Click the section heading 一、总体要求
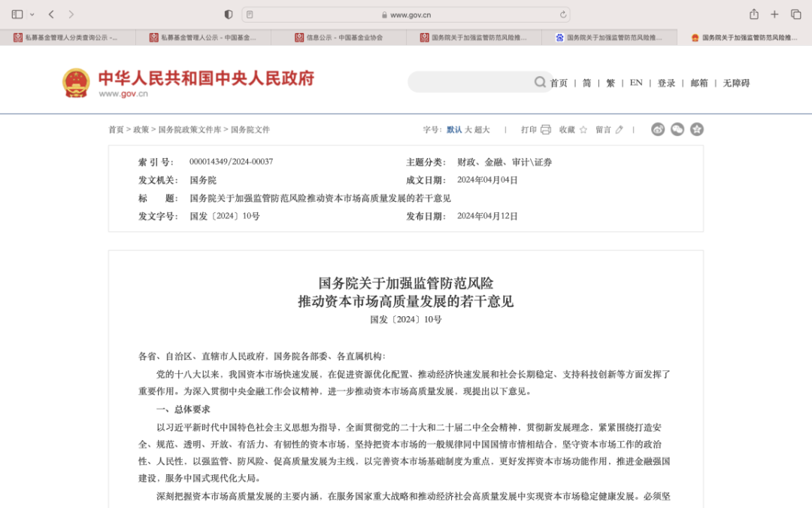Image resolution: width=812 pixels, height=508 pixels. click(x=183, y=409)
